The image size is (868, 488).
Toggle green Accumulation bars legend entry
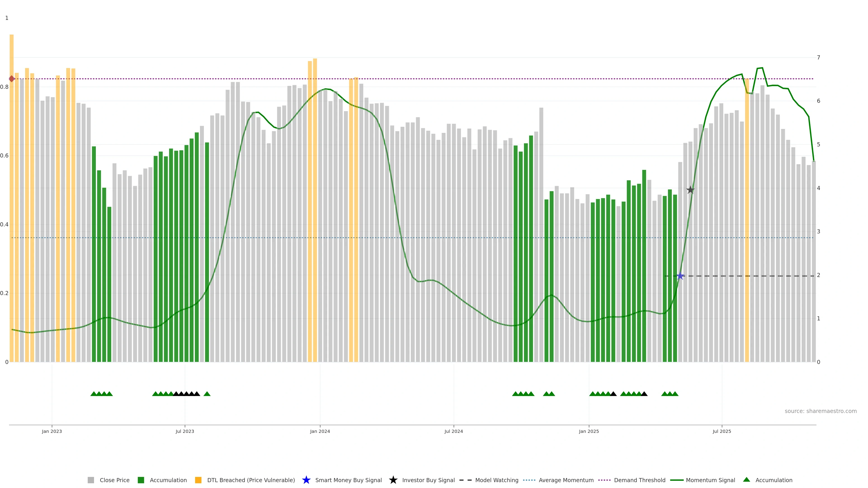[168, 480]
